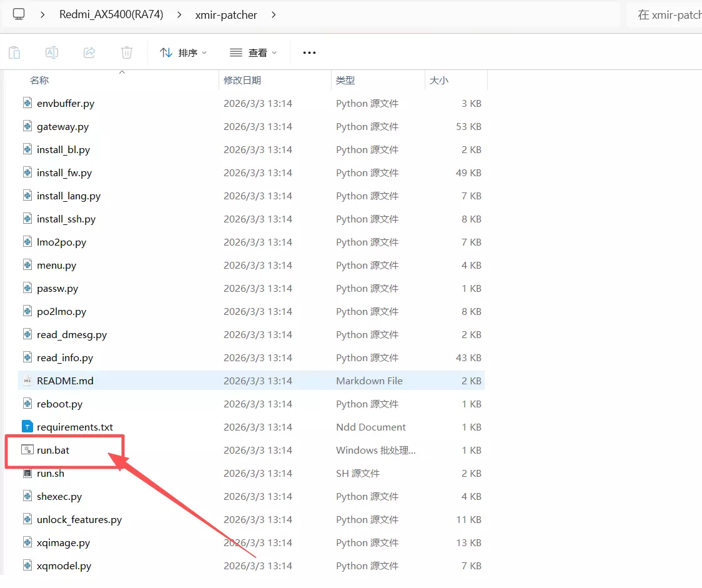The width and height of the screenshot is (702, 588).
Task: Select lmo2po.py file icon
Action: 27,242
